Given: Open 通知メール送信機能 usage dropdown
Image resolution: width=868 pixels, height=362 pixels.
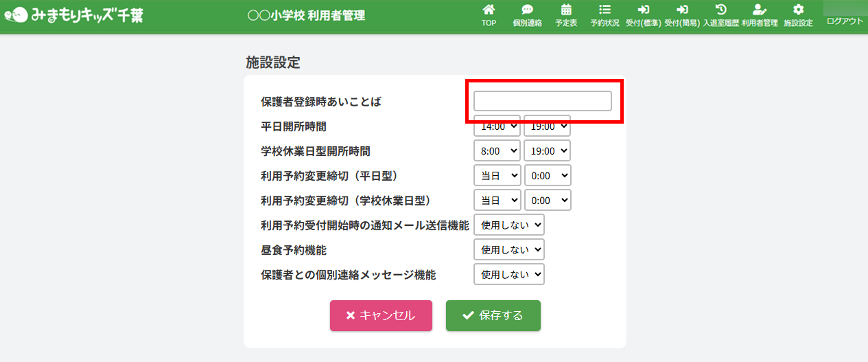Looking at the screenshot, I should (x=508, y=225).
